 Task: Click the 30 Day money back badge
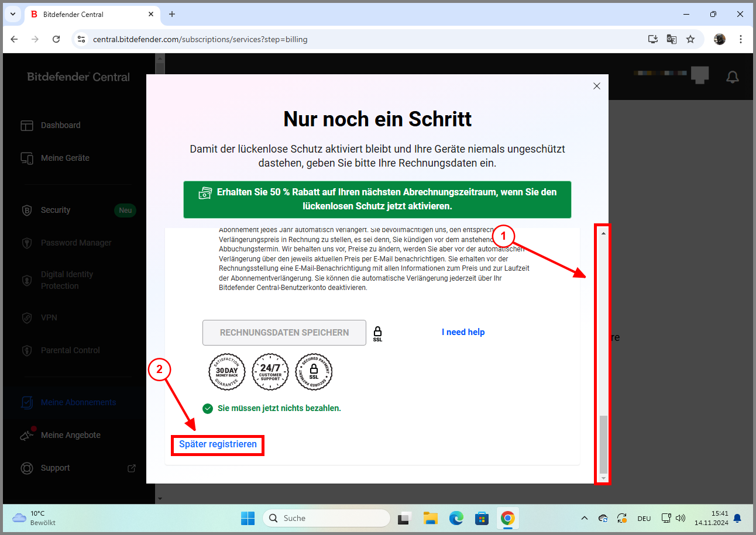tap(227, 372)
